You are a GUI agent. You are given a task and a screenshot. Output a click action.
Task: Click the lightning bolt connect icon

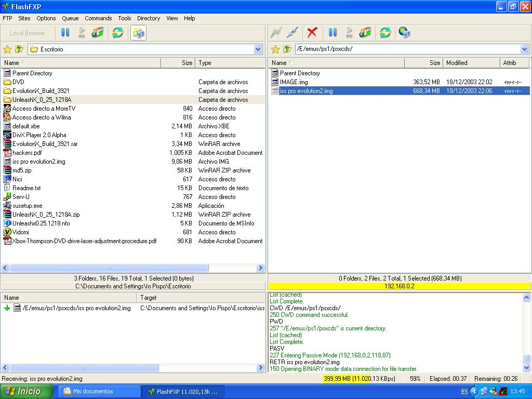(276, 33)
